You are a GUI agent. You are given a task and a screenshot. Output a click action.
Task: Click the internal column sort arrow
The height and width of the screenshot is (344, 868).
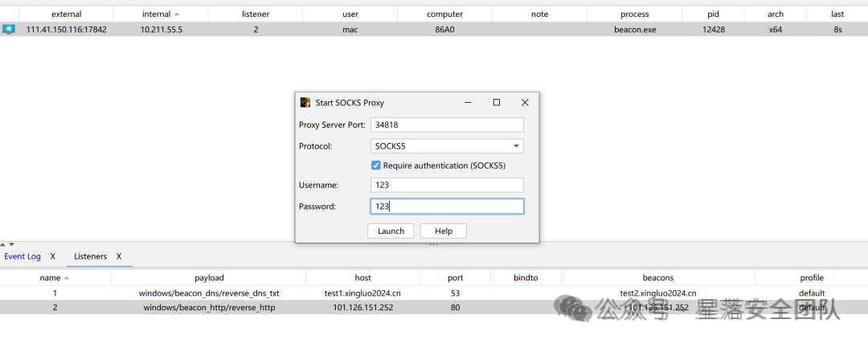177,14
